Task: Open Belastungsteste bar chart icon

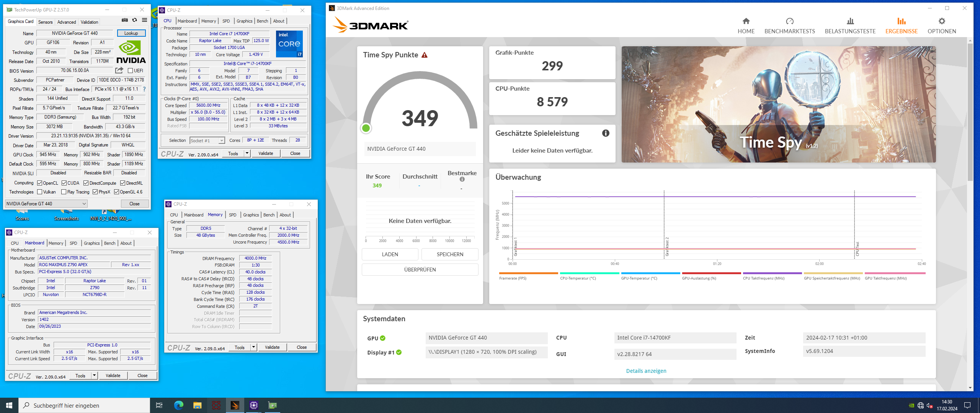Action: point(850,21)
